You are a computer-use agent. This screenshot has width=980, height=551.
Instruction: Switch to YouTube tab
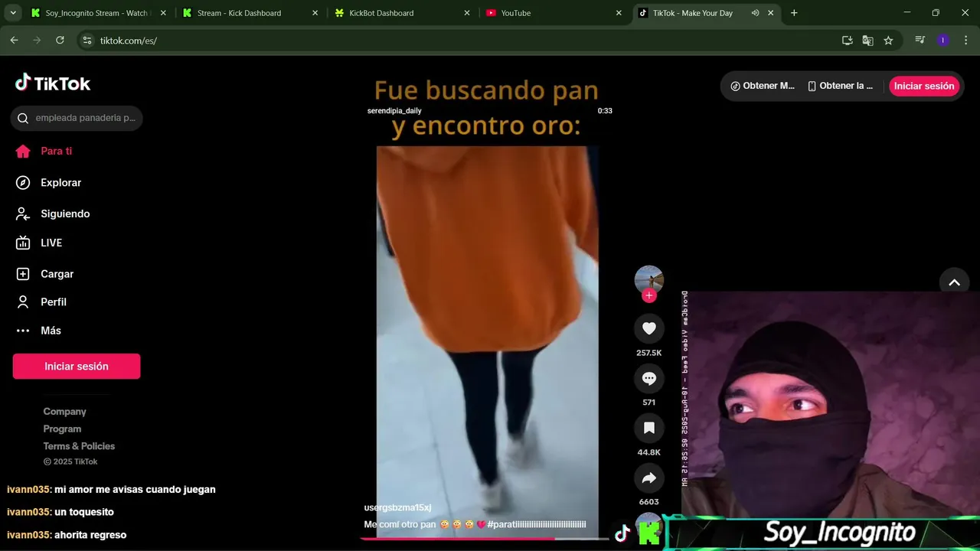515,13
